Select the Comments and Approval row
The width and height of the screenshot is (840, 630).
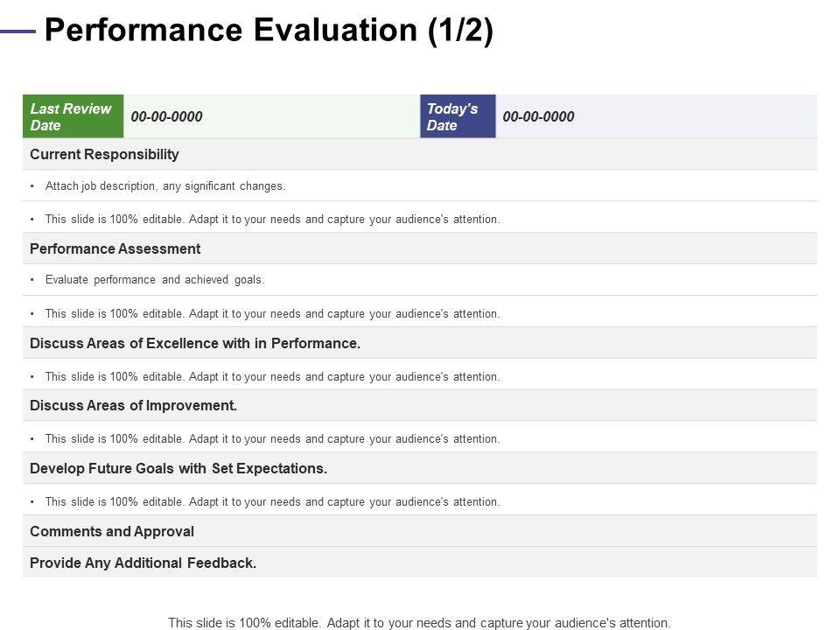112,531
